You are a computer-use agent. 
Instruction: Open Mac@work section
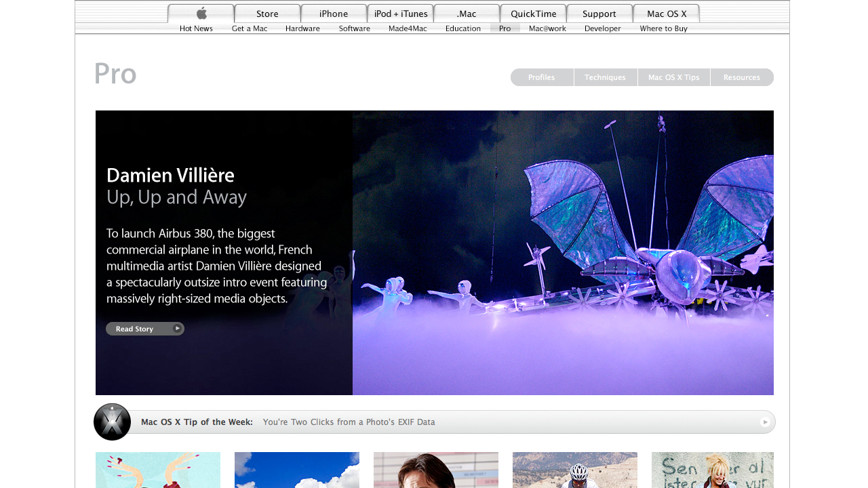[x=547, y=28]
